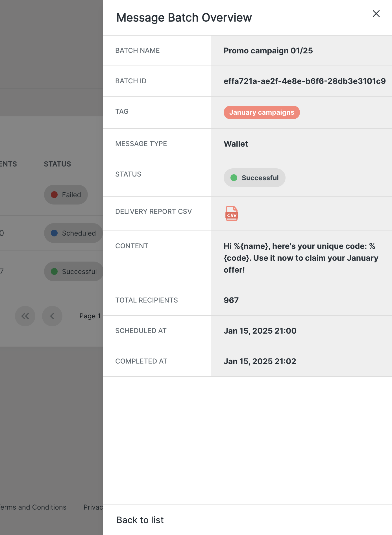Open the Terms and Conditions link
392x535 pixels.
point(33,507)
